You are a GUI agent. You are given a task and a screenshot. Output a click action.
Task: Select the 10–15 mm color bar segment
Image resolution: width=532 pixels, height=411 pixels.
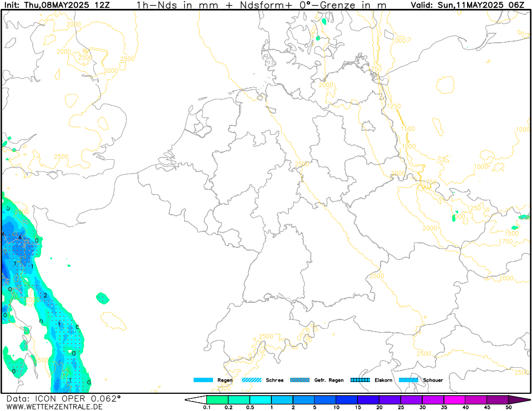click(347, 400)
